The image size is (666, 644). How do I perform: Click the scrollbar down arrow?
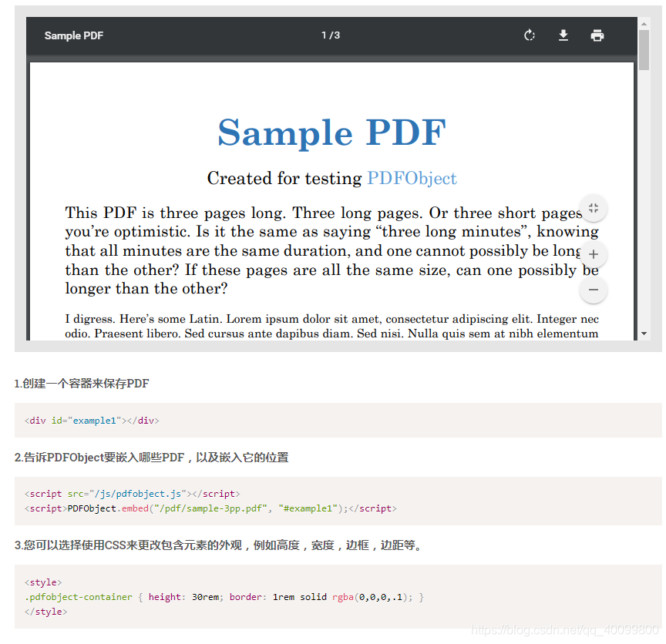(644, 334)
